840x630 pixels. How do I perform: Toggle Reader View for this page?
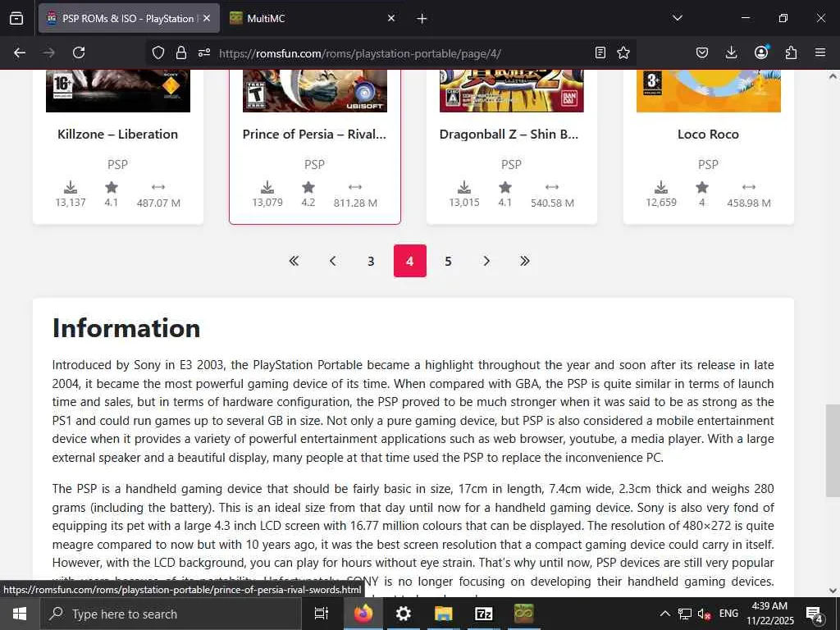(x=600, y=52)
